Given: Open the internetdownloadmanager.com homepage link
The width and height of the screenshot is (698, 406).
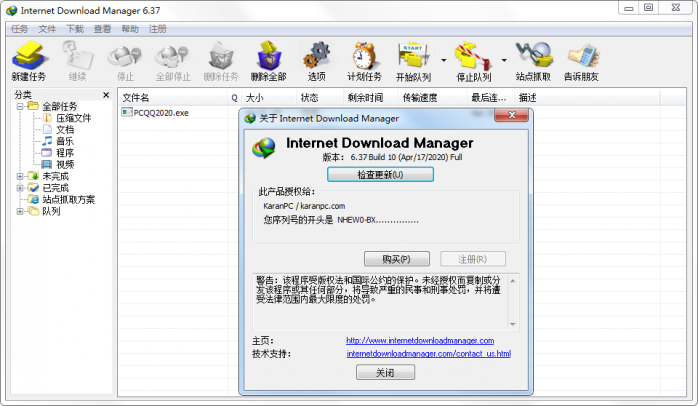Looking at the screenshot, I should pyautogui.click(x=420, y=341).
